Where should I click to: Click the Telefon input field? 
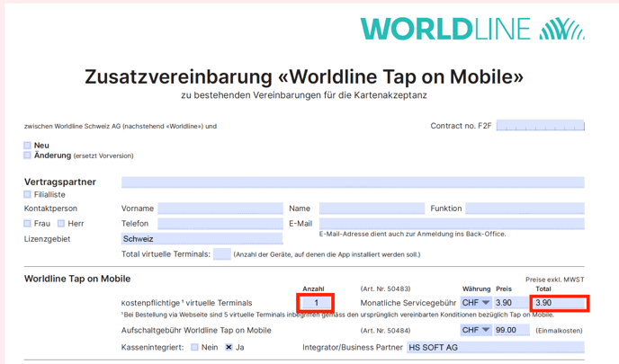(220, 224)
